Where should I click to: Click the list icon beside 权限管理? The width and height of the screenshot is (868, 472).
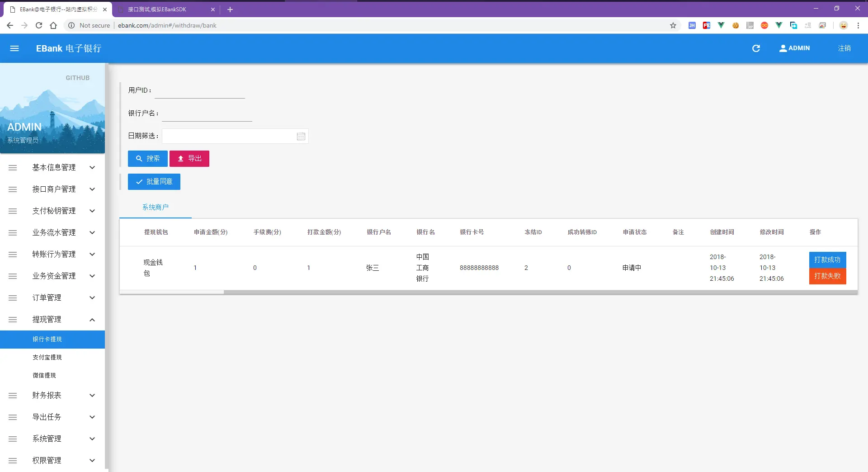pyautogui.click(x=13, y=461)
